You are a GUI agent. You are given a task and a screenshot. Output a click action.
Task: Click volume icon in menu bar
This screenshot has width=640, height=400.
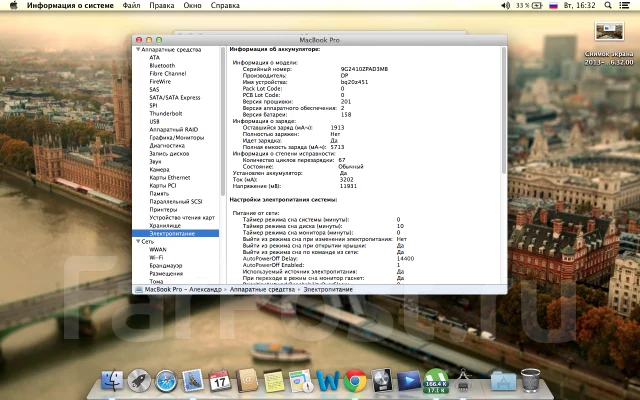click(x=505, y=5)
